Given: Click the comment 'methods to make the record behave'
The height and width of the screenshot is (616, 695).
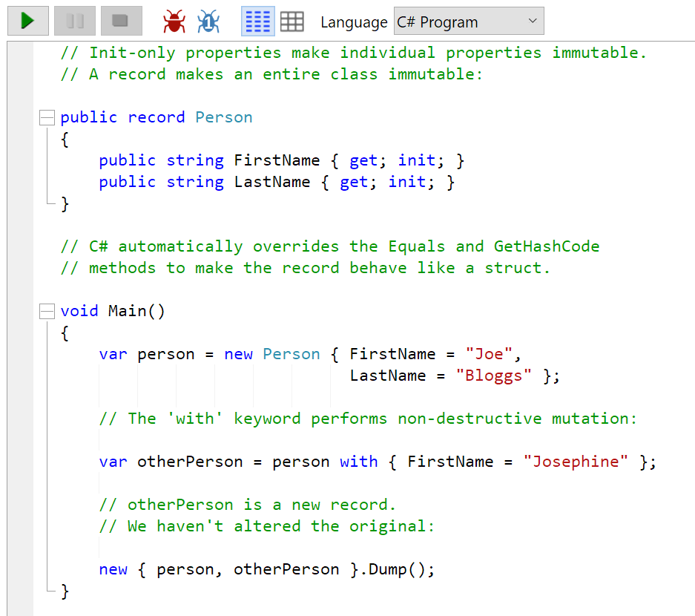Looking at the screenshot, I should (305, 268).
